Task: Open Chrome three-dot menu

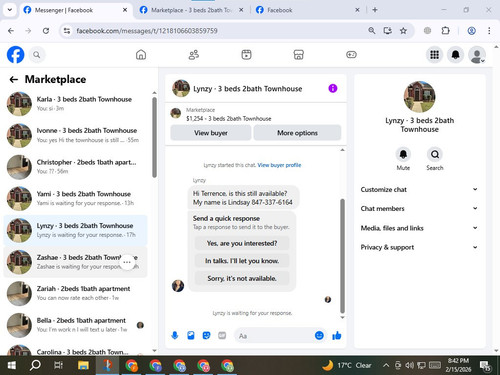Action: click(x=489, y=31)
